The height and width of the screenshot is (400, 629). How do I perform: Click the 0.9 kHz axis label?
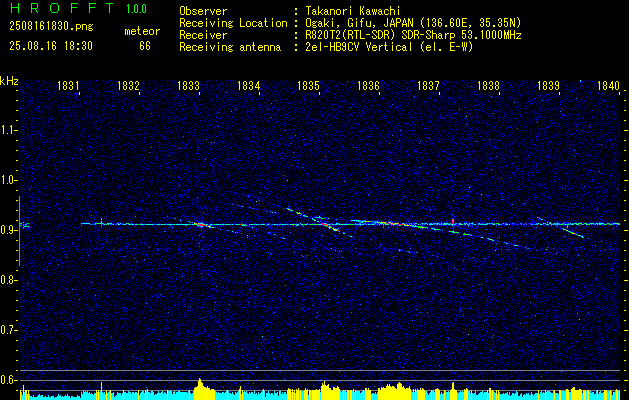pos(8,230)
